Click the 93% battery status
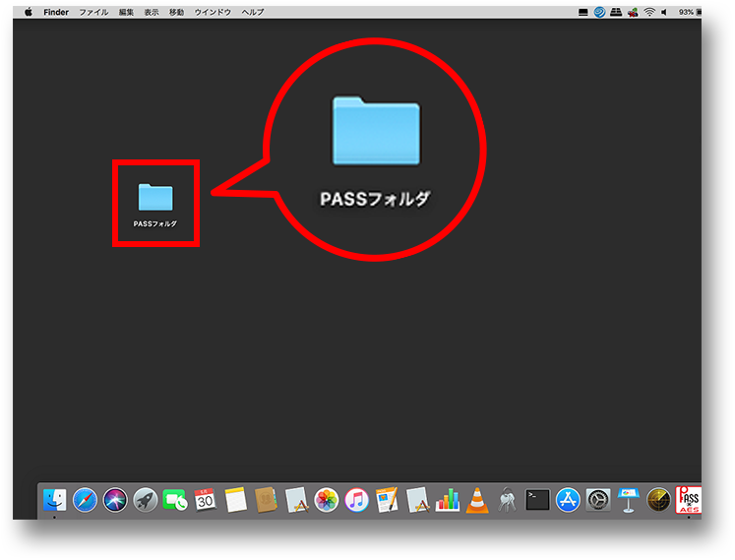735x560 pixels. point(690,12)
